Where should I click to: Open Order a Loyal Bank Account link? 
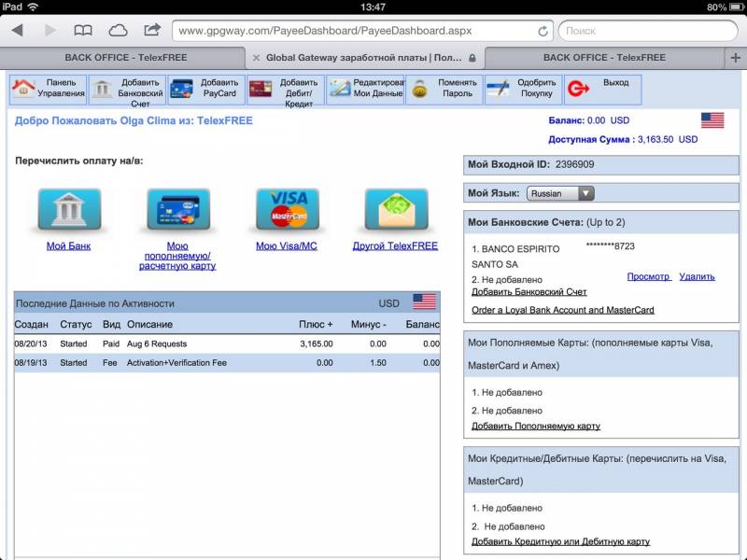coord(563,310)
